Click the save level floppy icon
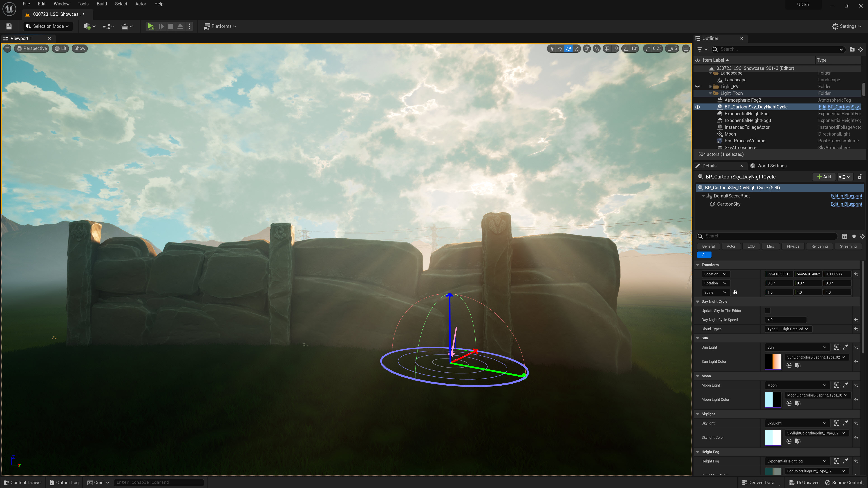Viewport: 868px width, 488px height. pyautogui.click(x=9, y=26)
